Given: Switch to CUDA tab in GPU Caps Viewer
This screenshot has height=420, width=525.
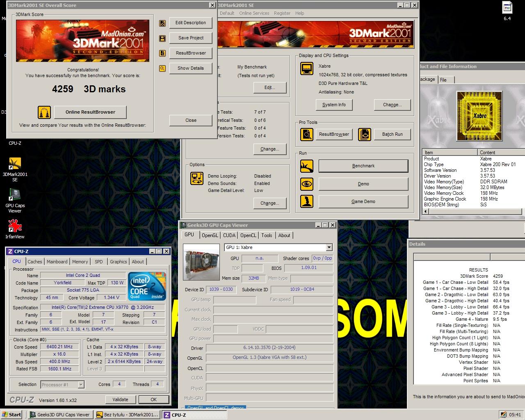Looking at the screenshot, I should (x=229, y=235).
